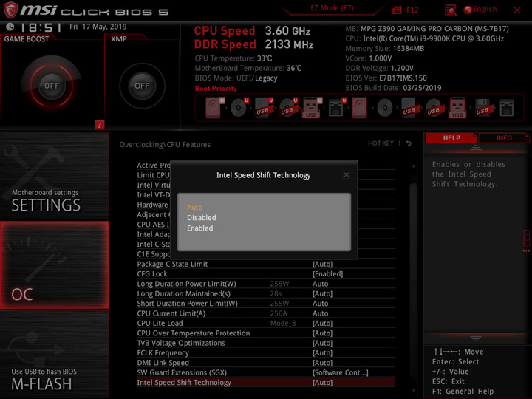
Task: Open Package C State Limit [Auto] value
Action: [x=322, y=264]
